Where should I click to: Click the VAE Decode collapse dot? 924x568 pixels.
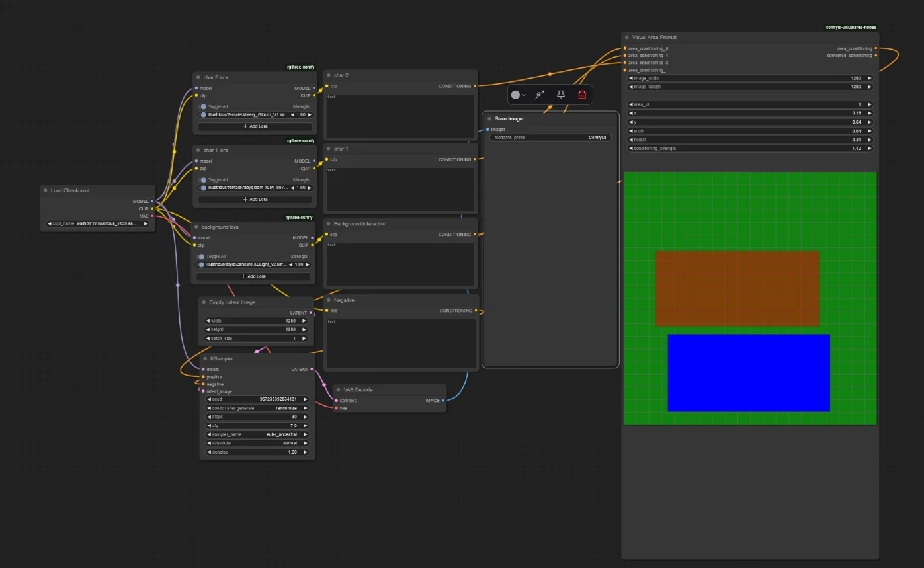tap(338, 390)
